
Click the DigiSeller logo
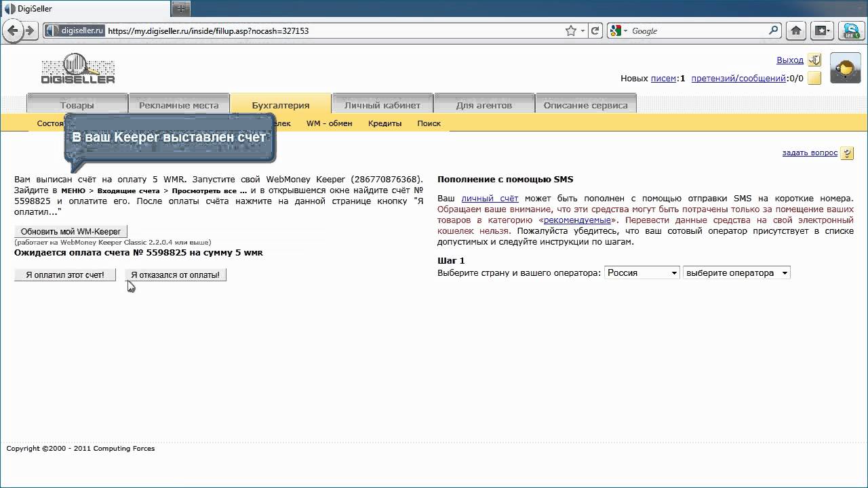[x=78, y=68]
